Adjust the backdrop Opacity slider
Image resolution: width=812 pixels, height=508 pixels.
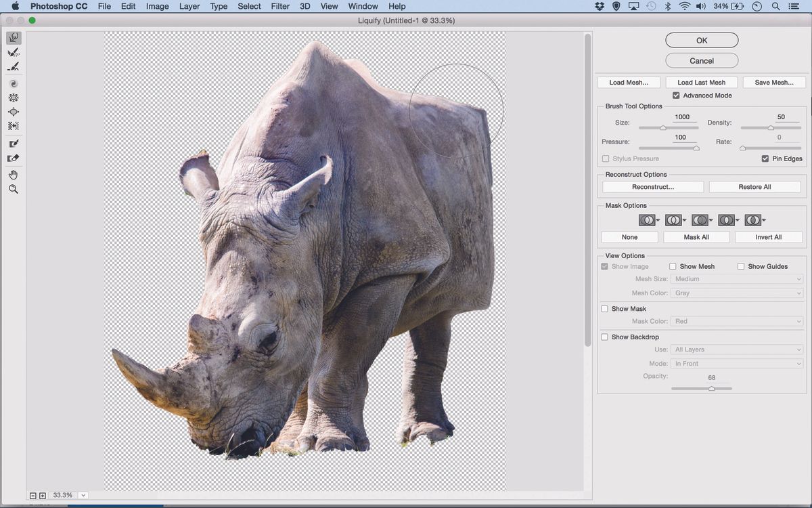point(710,388)
